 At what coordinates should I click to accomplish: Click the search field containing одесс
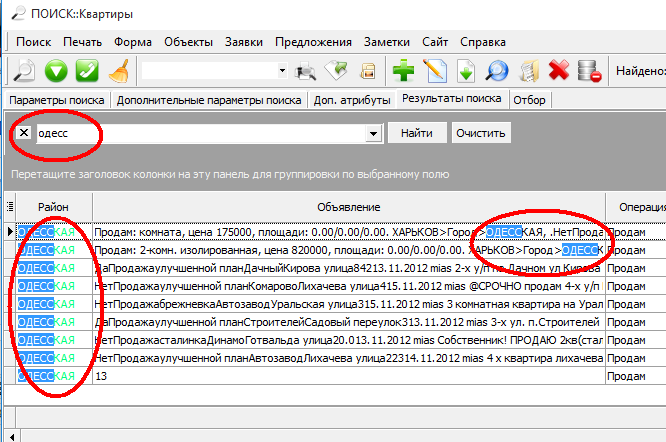click(x=200, y=133)
